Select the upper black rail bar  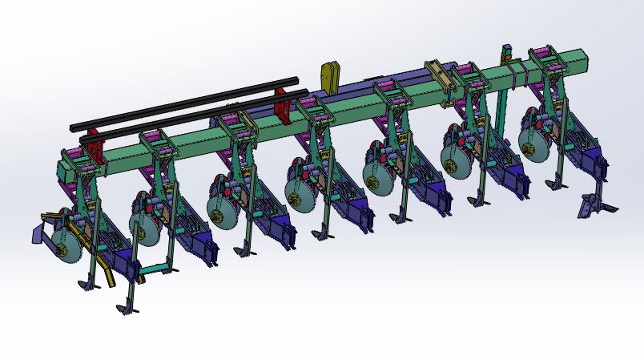pos(184,103)
